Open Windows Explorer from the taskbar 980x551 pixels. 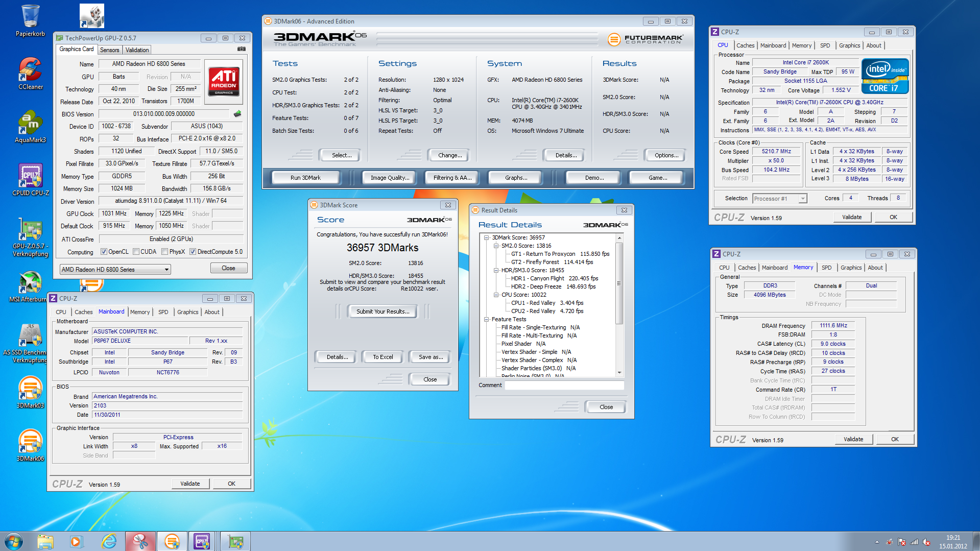pos(45,541)
